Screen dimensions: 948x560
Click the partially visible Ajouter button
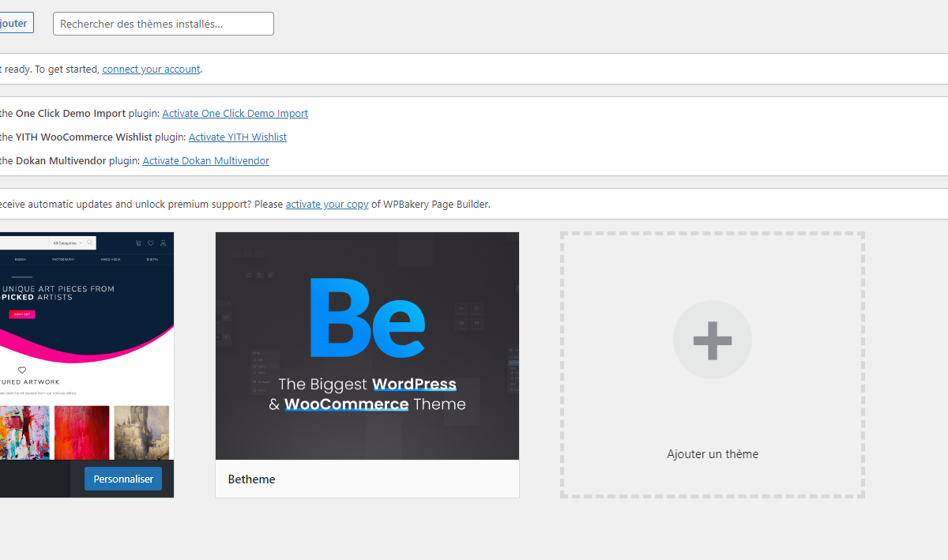tap(16, 23)
